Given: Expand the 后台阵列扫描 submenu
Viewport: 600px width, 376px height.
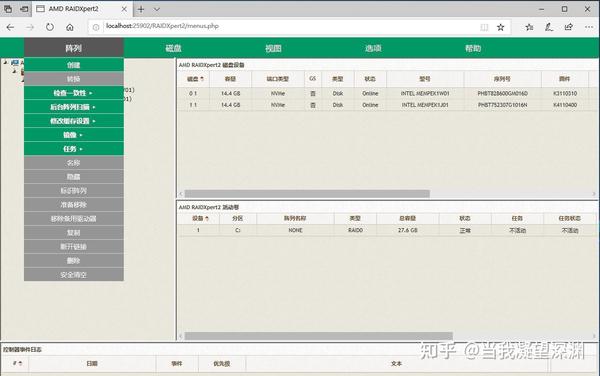Looking at the screenshot, I should click(x=73, y=107).
